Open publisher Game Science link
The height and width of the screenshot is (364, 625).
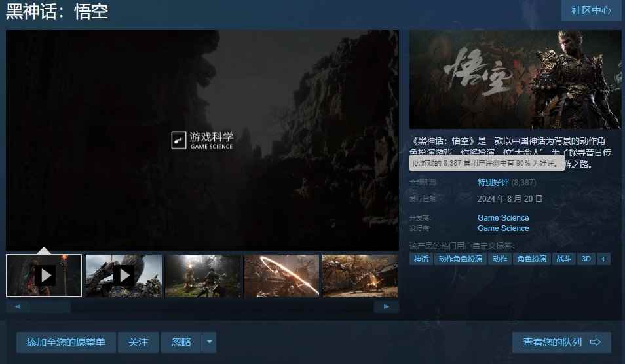point(503,228)
